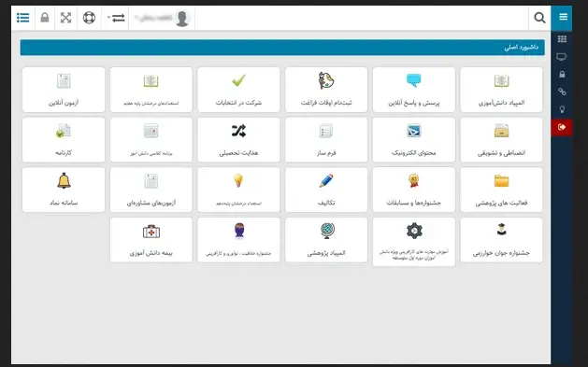Open help via the lifebuoy icon
The image size is (588, 367).
pyautogui.click(x=89, y=18)
